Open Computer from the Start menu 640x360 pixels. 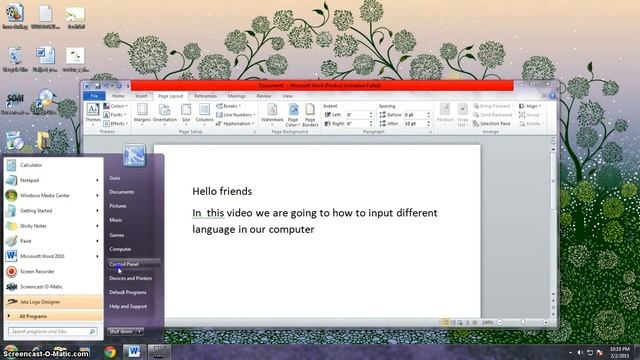tap(134, 249)
